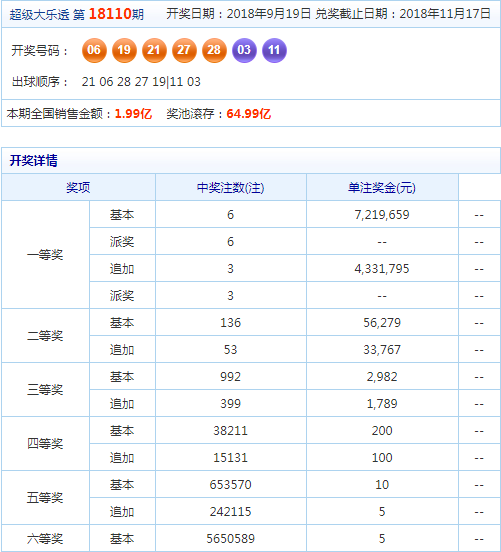Select the 一等奖 row label

coord(45,255)
